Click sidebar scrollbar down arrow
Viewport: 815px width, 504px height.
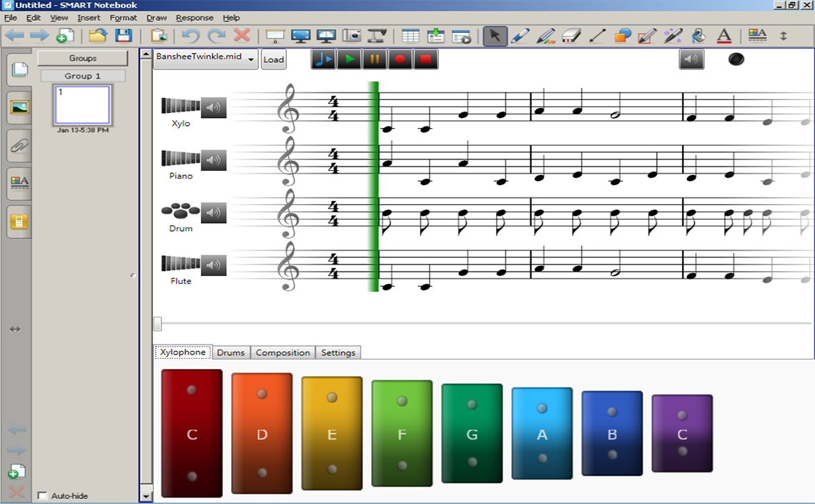click(146, 496)
